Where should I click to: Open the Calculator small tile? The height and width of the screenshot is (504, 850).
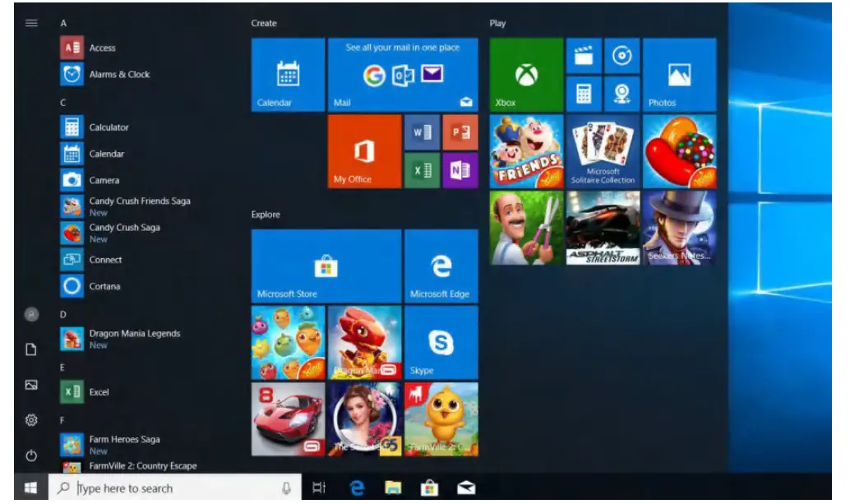click(584, 94)
